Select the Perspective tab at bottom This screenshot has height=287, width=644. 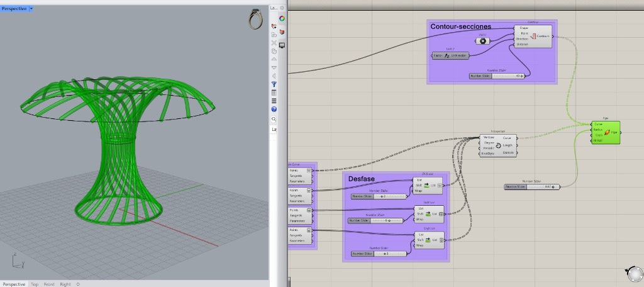(x=14, y=284)
